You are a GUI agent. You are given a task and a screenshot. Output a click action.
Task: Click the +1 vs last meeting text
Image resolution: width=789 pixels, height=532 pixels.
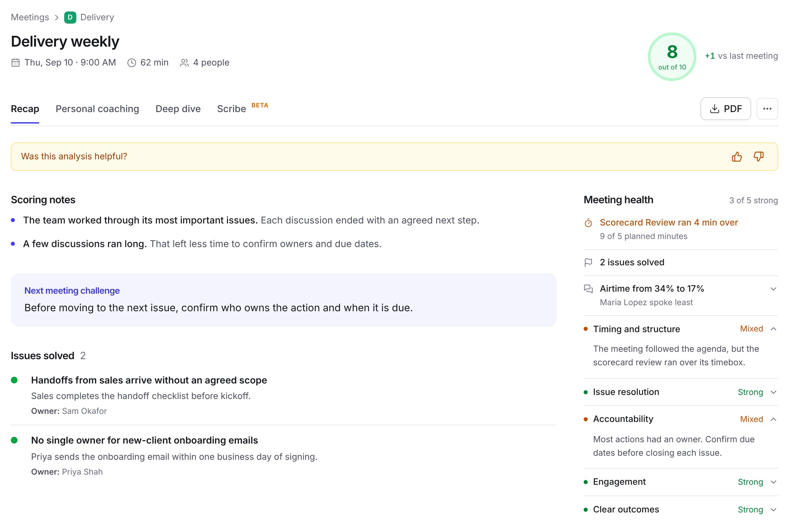[x=741, y=56]
